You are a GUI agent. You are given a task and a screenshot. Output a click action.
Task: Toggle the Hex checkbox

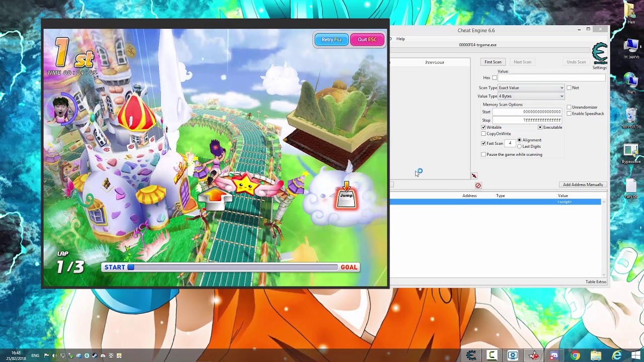click(495, 78)
